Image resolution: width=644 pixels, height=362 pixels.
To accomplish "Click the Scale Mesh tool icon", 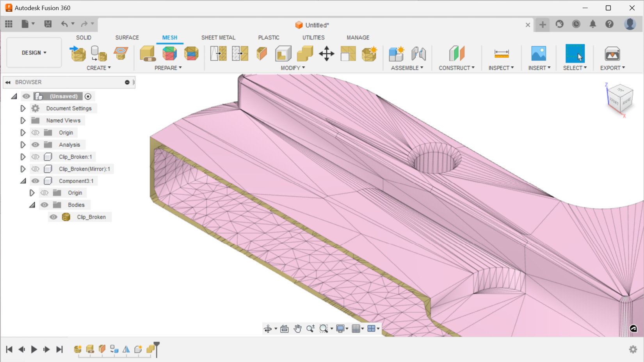I will pyautogui.click(x=348, y=53).
